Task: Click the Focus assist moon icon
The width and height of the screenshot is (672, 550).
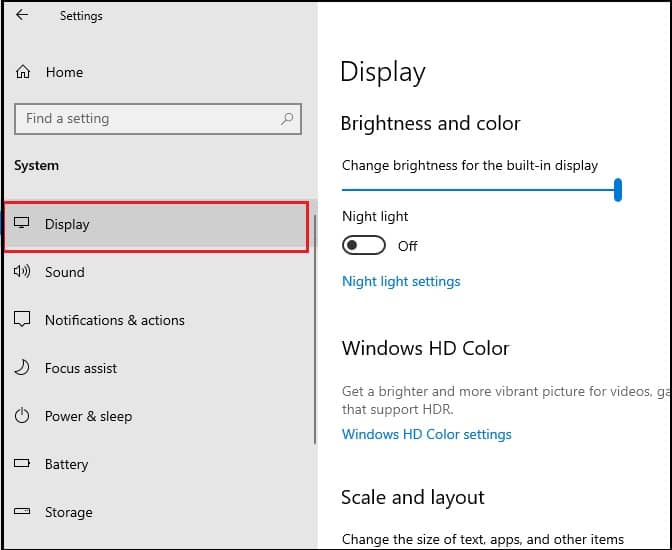Action: point(22,367)
